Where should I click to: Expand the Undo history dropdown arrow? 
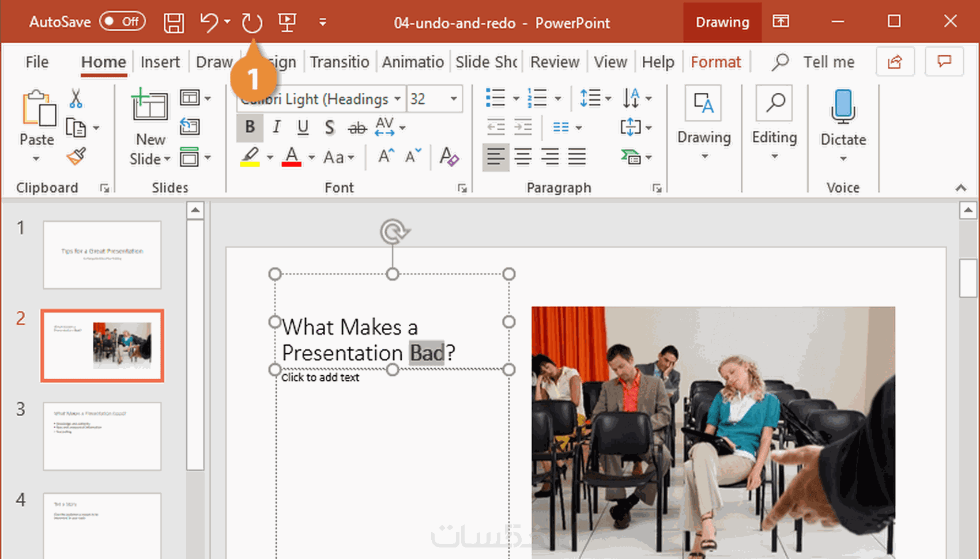tap(226, 22)
